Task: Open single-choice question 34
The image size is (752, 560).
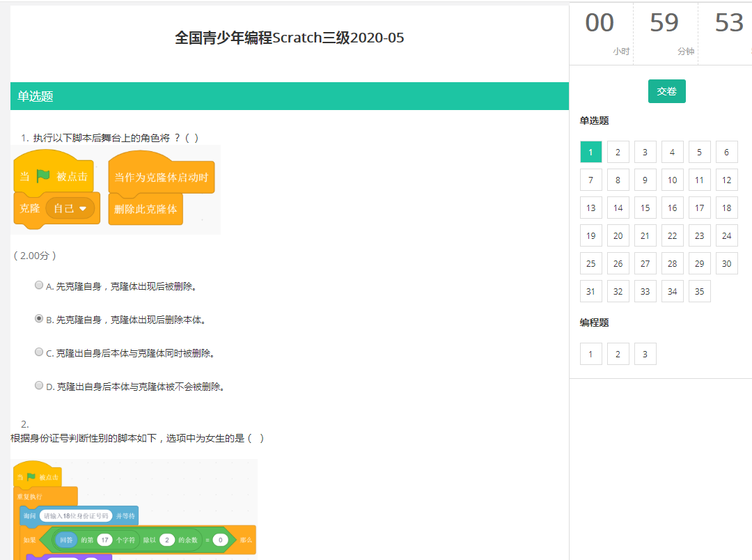Action: pyautogui.click(x=673, y=291)
